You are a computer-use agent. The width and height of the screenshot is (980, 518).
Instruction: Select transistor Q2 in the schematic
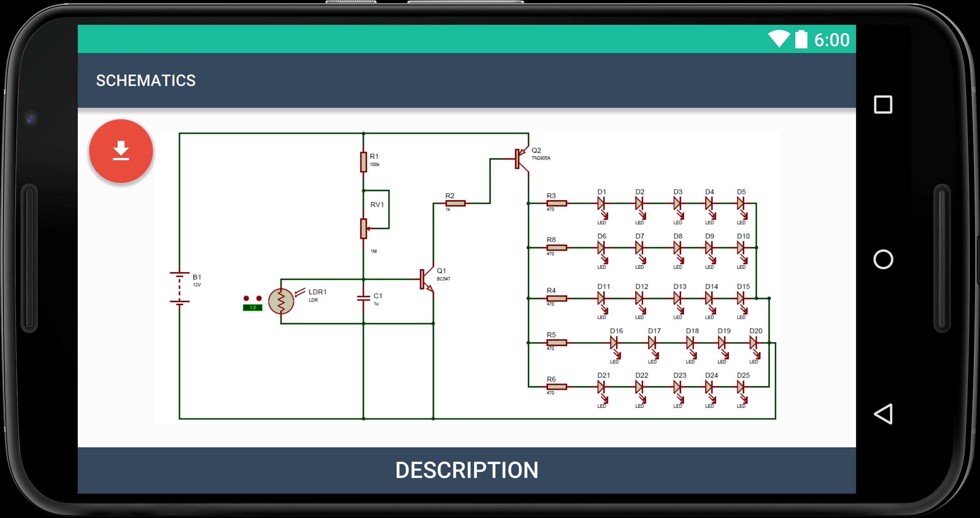522,159
